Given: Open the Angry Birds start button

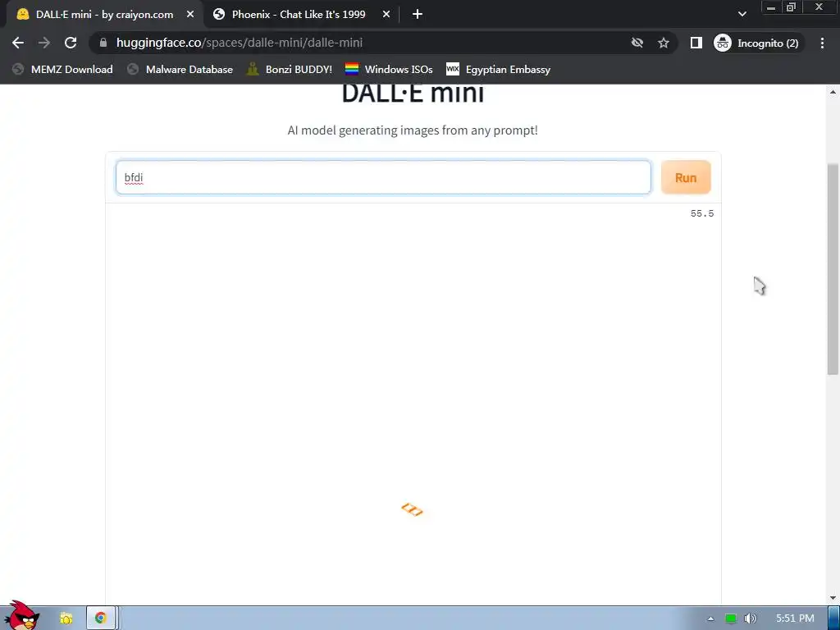Looking at the screenshot, I should click(x=21, y=615).
